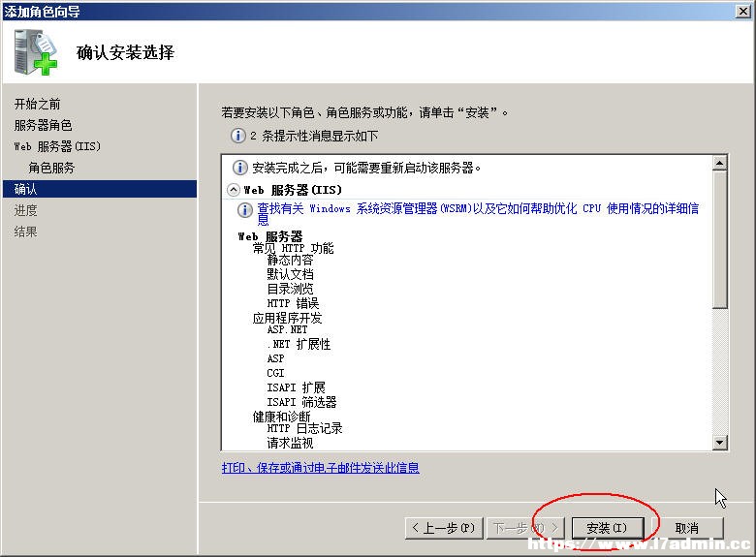756x557 pixels.
Task: Select Web 服务器 (IIS) step in sidebar
Action: click(57, 146)
